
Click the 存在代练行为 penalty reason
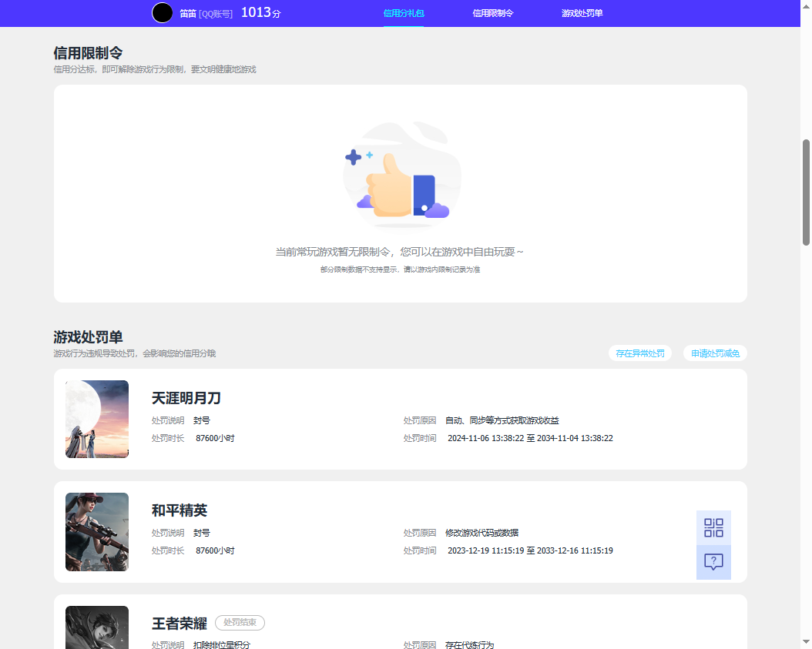coord(470,645)
